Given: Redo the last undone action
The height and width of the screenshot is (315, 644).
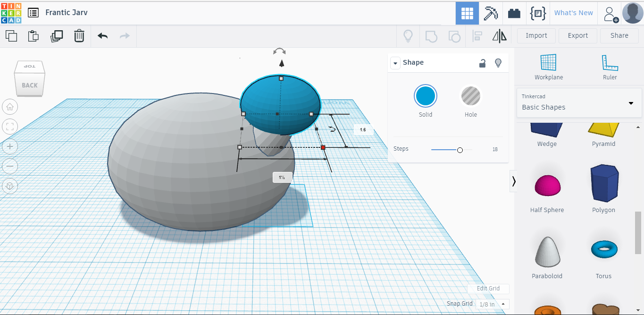Looking at the screenshot, I should (x=125, y=36).
